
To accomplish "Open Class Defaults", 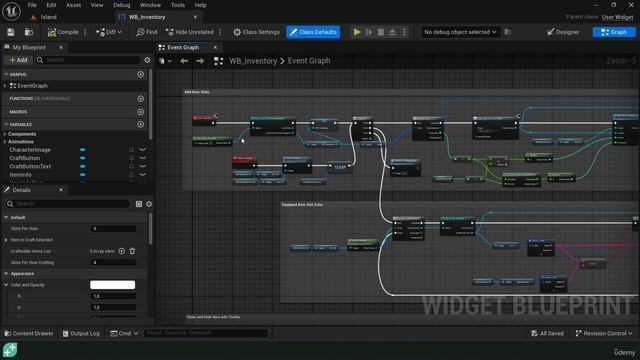I will click(313, 32).
